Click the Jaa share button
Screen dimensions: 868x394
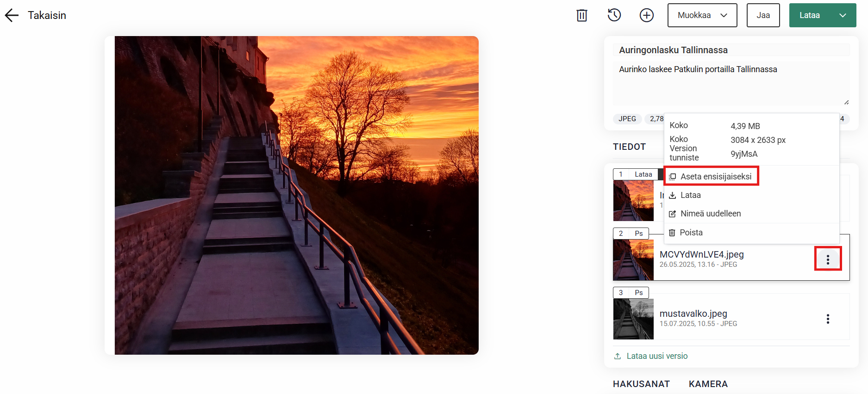[x=763, y=15]
